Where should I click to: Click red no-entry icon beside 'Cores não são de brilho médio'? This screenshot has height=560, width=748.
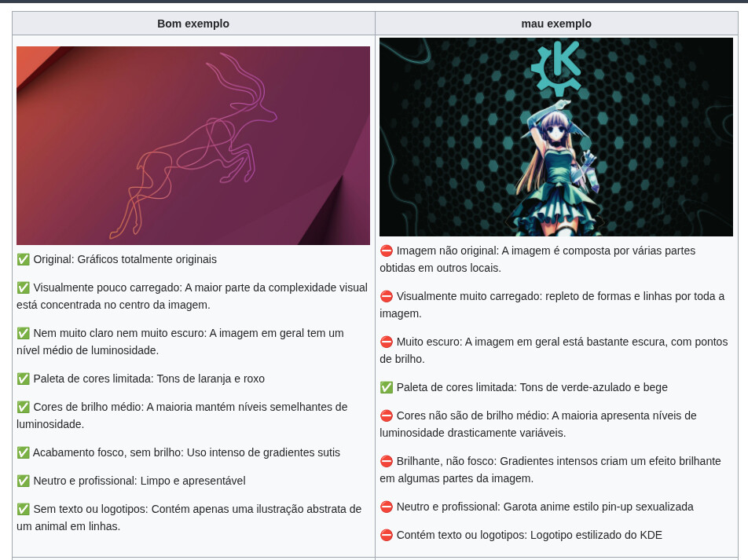click(x=387, y=415)
